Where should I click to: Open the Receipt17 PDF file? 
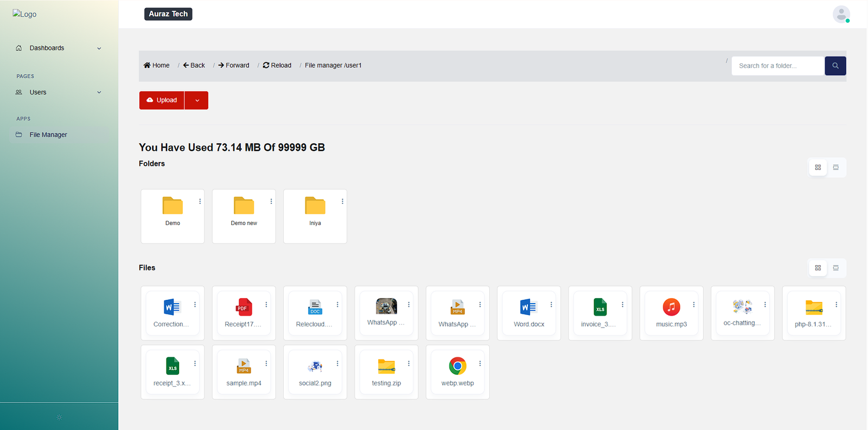(244, 307)
